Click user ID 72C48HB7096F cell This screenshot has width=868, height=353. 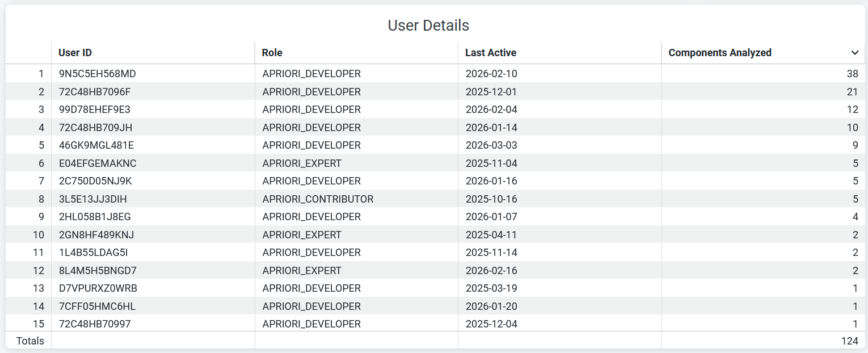point(94,92)
